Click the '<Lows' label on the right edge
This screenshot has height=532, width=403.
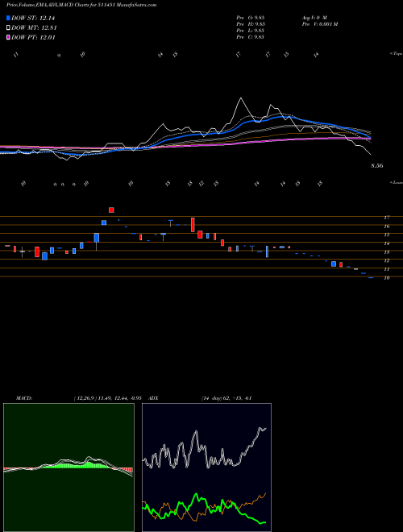pyautogui.click(x=396, y=182)
